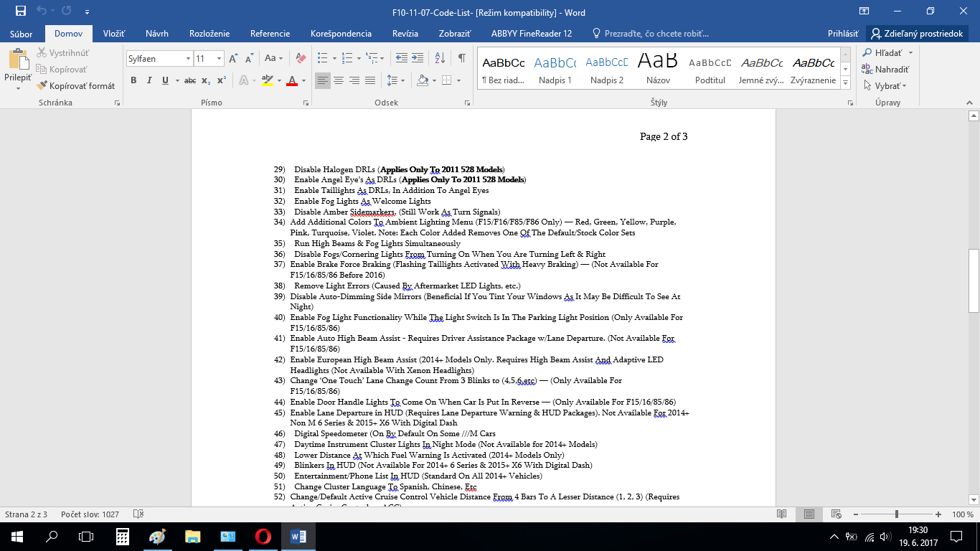Open the font size dropdown
Screen dimensions: 980x551
coord(220,59)
